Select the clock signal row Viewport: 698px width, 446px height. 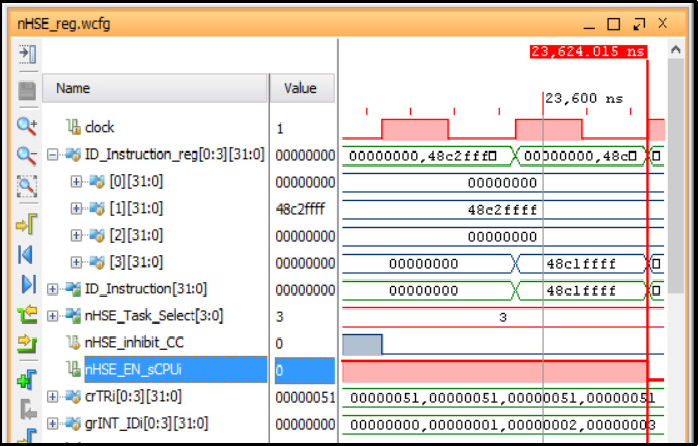99,127
